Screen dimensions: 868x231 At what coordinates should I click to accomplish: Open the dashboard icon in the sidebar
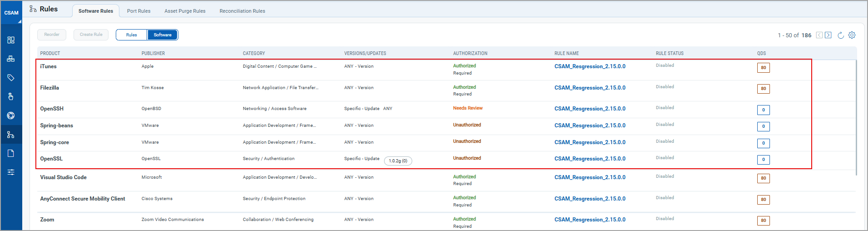tap(11, 40)
